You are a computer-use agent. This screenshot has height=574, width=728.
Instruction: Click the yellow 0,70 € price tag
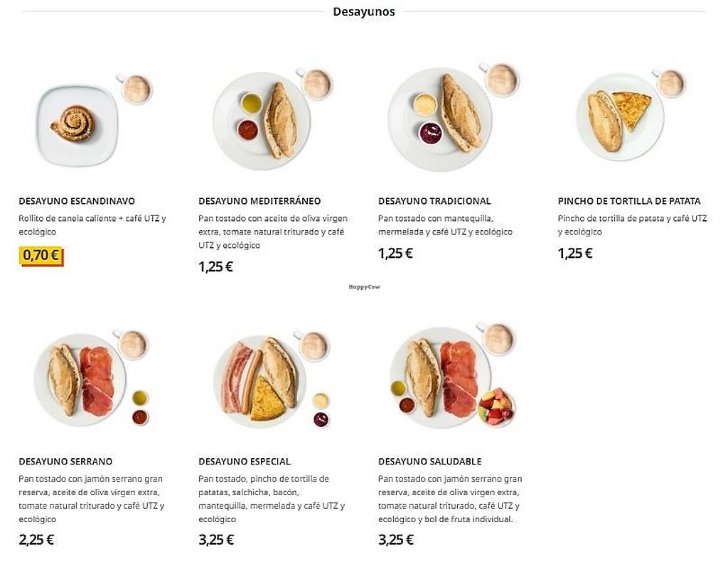click(x=41, y=255)
